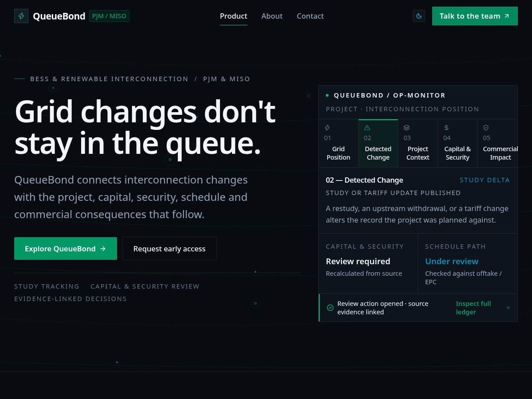Click the STUDY DELTA label
Viewport: 532px width, 399px height.
tap(485, 180)
